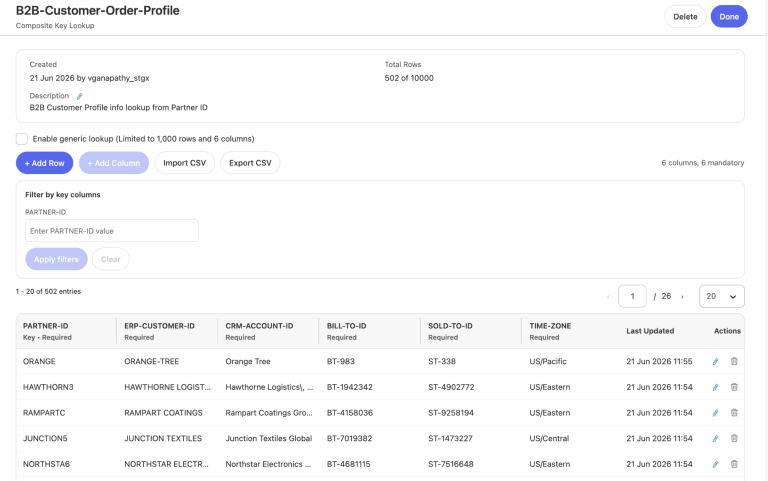Click the ST-338 sold-to cell

(442, 361)
